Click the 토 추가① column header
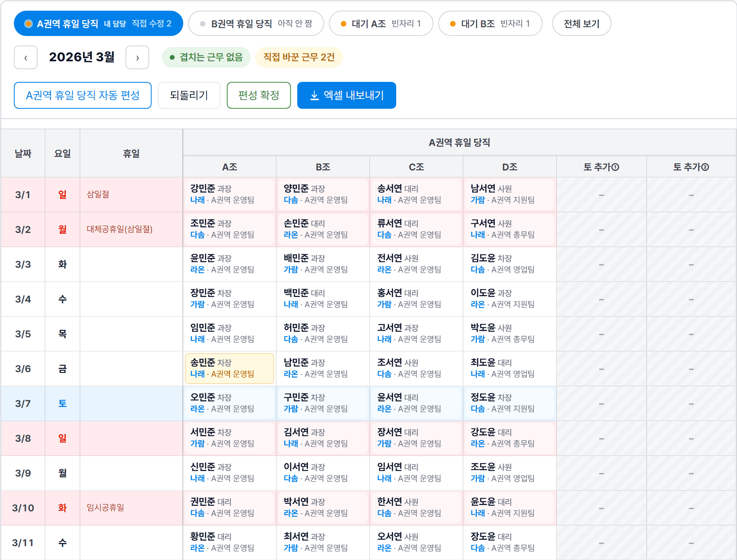 [601, 167]
